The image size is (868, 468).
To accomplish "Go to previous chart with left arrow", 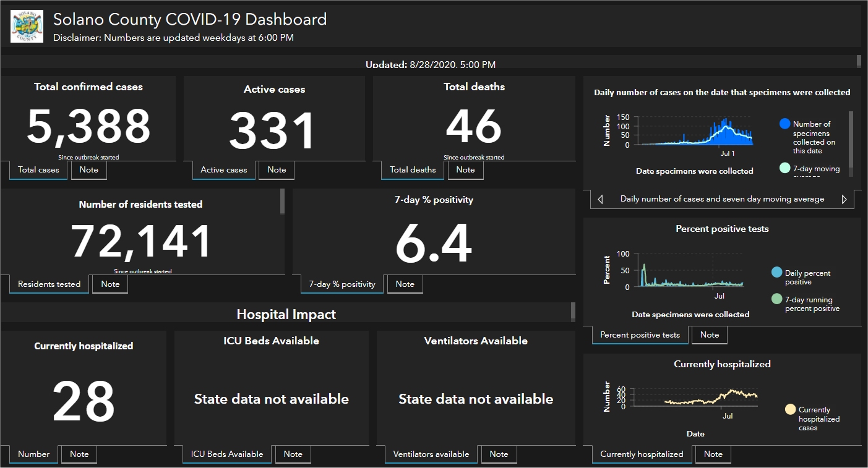I will pyautogui.click(x=599, y=199).
